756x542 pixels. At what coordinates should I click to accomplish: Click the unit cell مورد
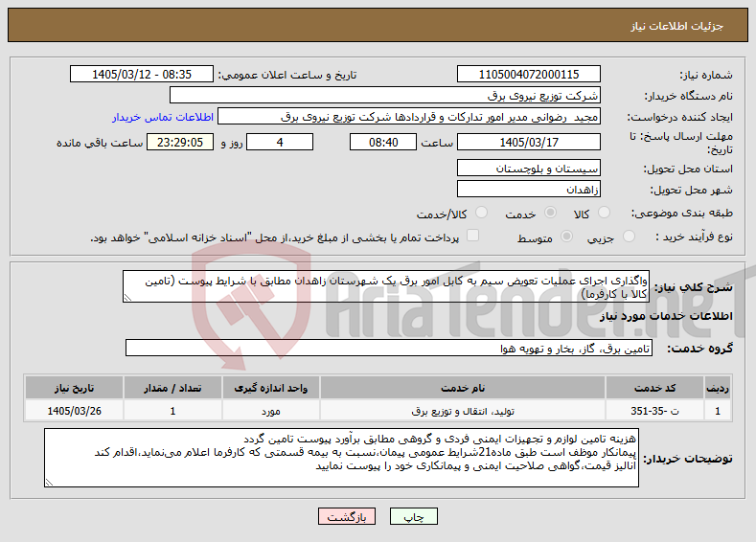pos(270,411)
